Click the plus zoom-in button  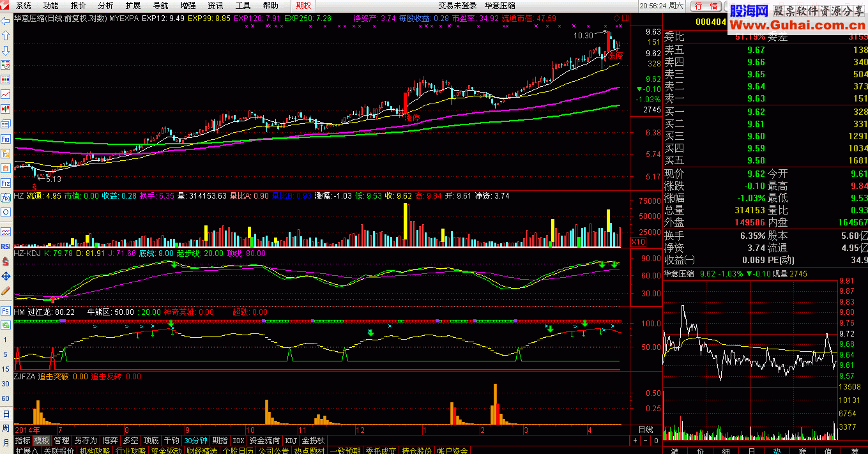pos(635,441)
